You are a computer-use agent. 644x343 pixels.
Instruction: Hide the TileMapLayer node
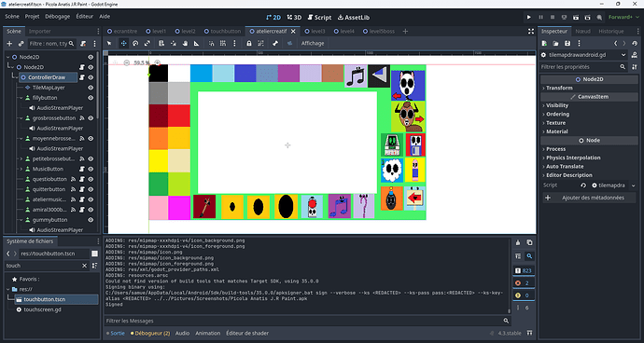pyautogui.click(x=91, y=88)
